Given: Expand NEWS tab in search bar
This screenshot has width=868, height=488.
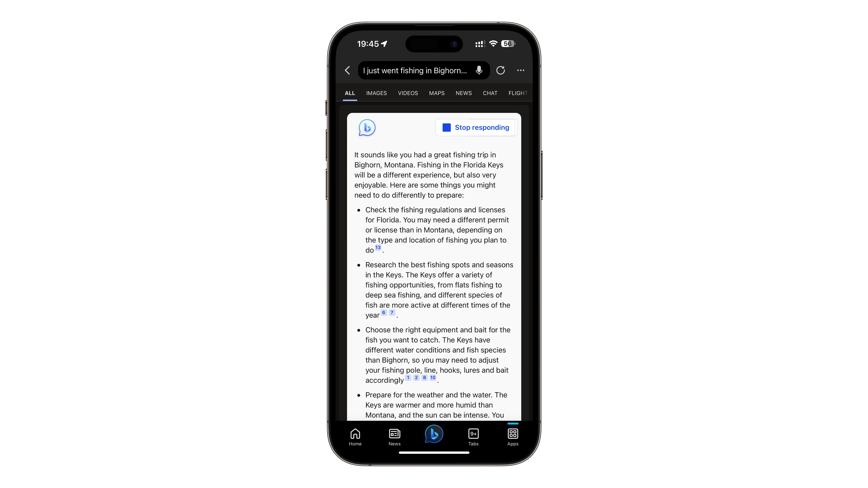Looking at the screenshot, I should point(464,93).
